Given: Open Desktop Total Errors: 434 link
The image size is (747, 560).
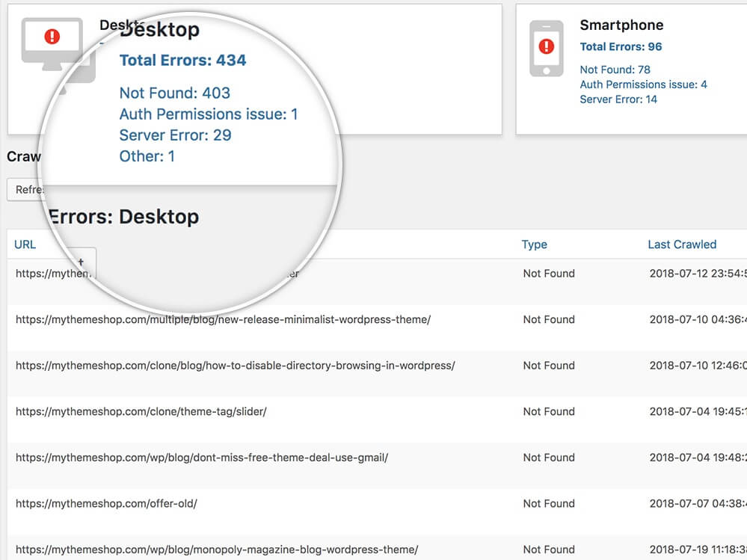Looking at the screenshot, I should click(182, 61).
